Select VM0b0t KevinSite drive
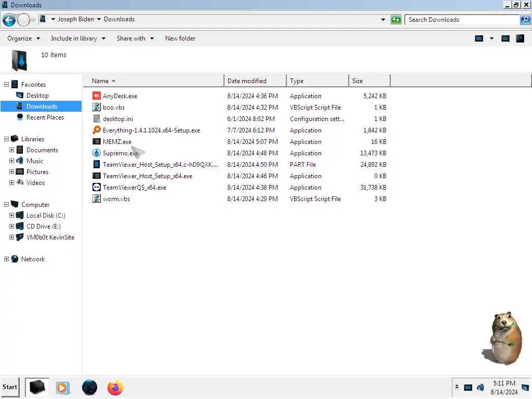 [50, 237]
